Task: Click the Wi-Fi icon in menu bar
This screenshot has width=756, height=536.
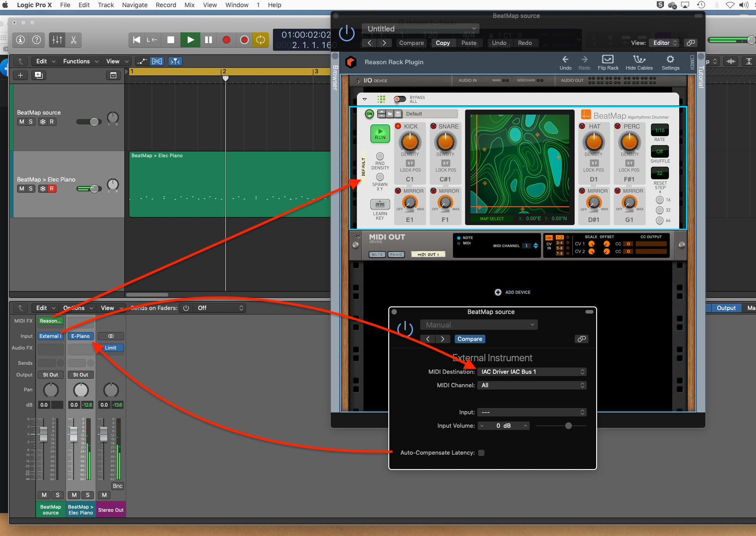Action: click(730, 5)
